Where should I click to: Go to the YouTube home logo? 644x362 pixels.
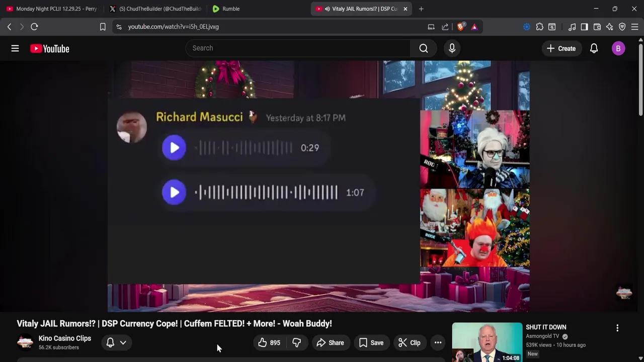point(49,48)
